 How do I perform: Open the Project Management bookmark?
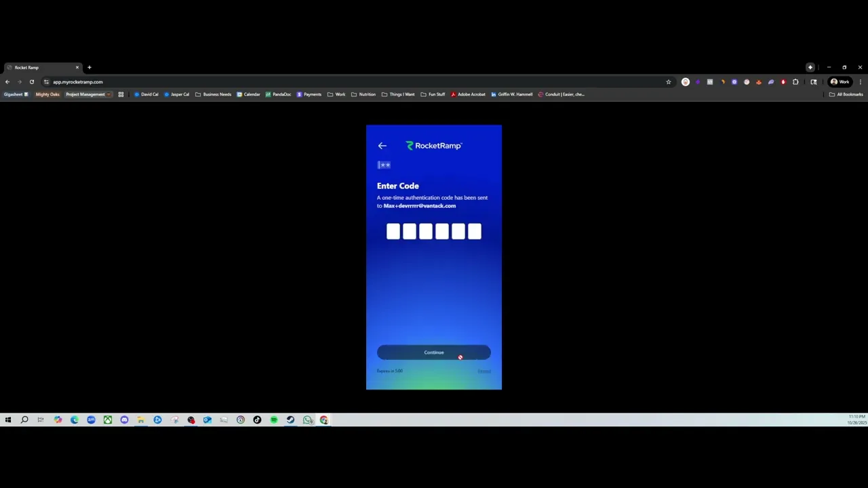click(x=88, y=94)
